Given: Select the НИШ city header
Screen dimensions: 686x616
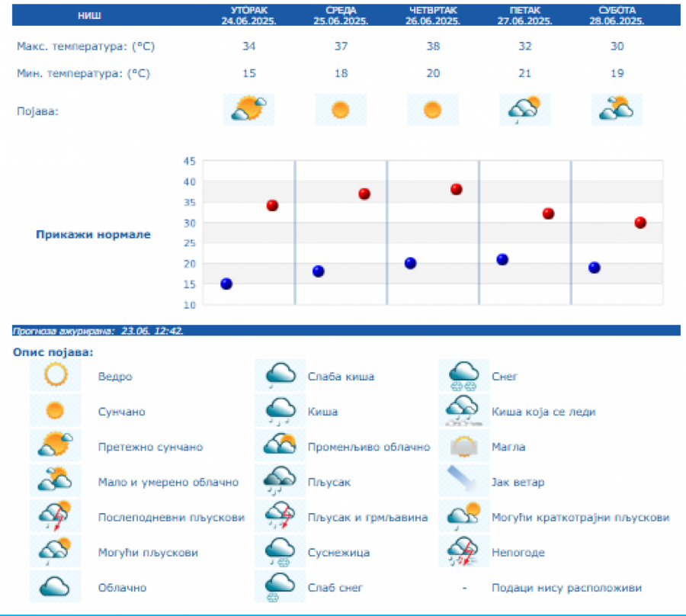Looking at the screenshot, I should click(89, 15).
